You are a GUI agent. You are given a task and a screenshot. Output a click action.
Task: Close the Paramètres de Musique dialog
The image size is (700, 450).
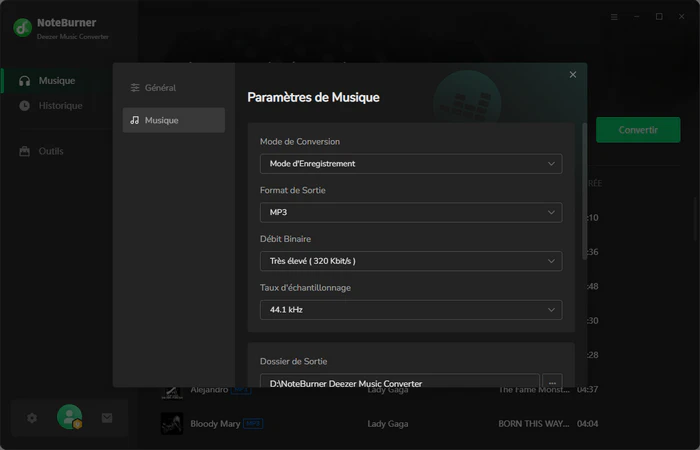573,75
